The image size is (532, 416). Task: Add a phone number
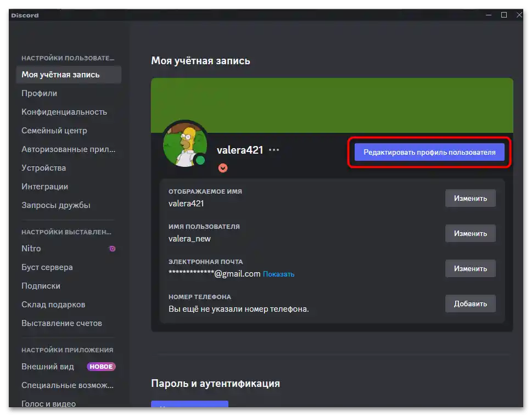471,304
